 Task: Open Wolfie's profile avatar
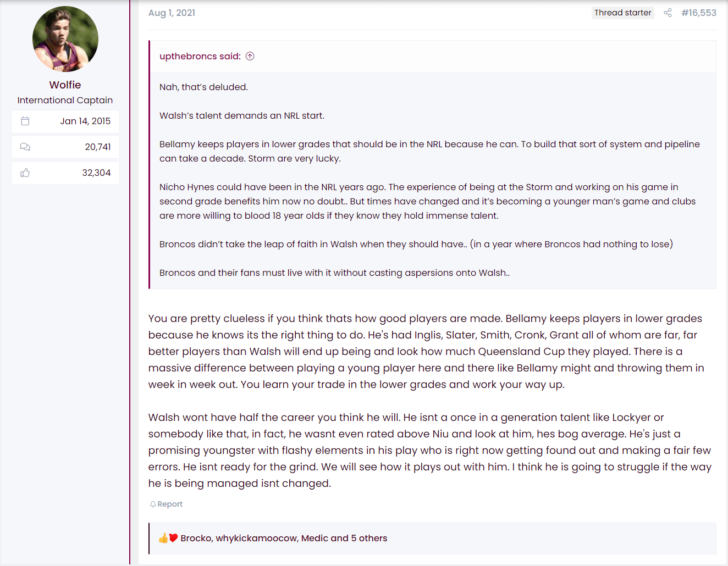coord(65,39)
